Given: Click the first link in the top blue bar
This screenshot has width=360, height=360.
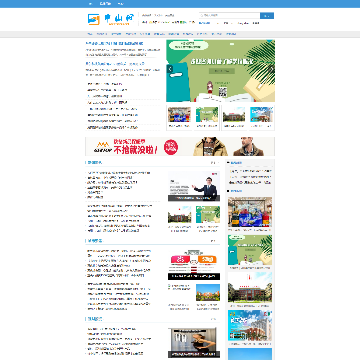Looking at the screenshot, I should tap(90, 4).
